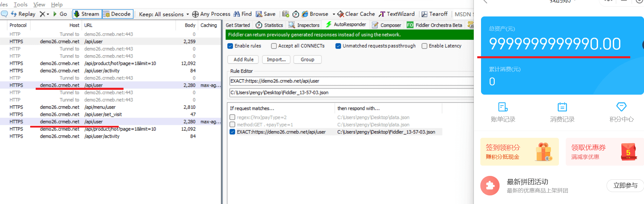
Task: Click the EXACT match rule input field
Action: tap(351, 81)
